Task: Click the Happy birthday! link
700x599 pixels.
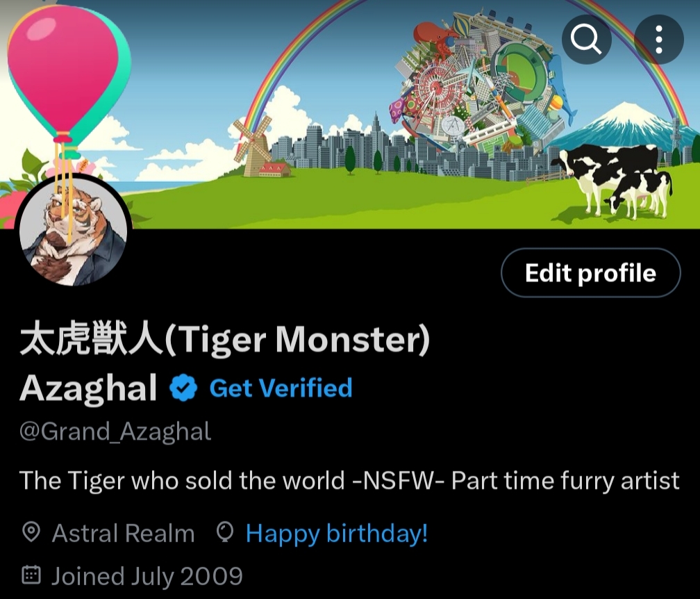Action: click(337, 533)
